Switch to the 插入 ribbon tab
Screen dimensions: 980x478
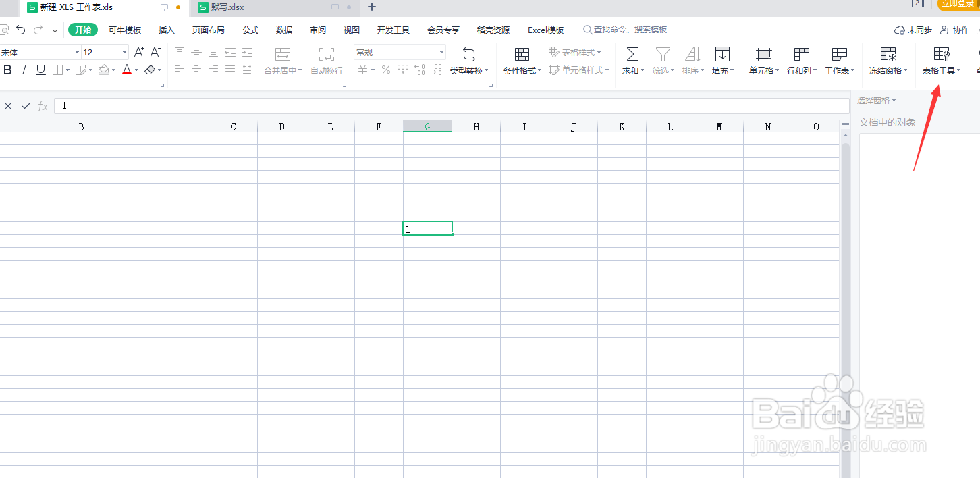pyautogui.click(x=167, y=30)
